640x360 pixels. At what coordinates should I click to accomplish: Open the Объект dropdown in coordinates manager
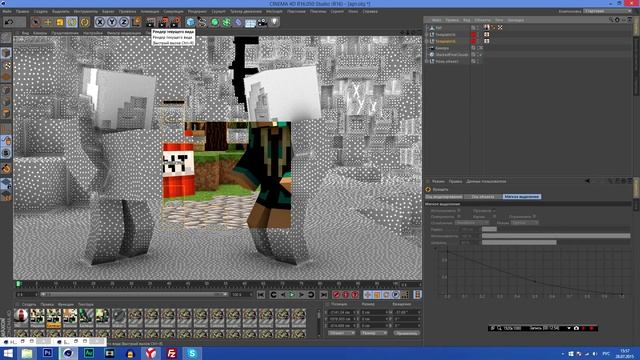tap(341, 333)
